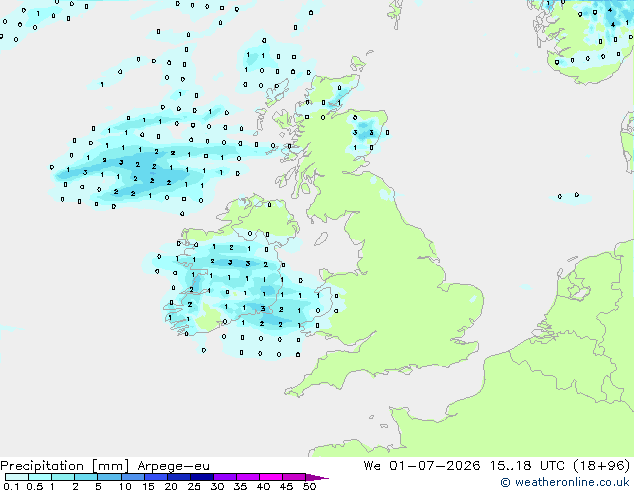The height and width of the screenshot is (490, 634).
Task: Choose the 10–15 mm blue legend swatch
Action: pyautogui.click(x=132, y=477)
